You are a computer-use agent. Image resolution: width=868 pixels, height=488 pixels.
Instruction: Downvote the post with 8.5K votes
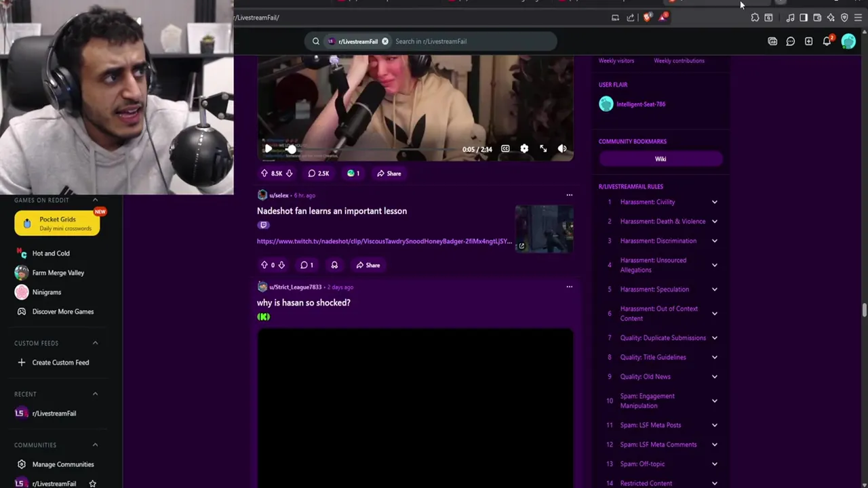click(289, 174)
